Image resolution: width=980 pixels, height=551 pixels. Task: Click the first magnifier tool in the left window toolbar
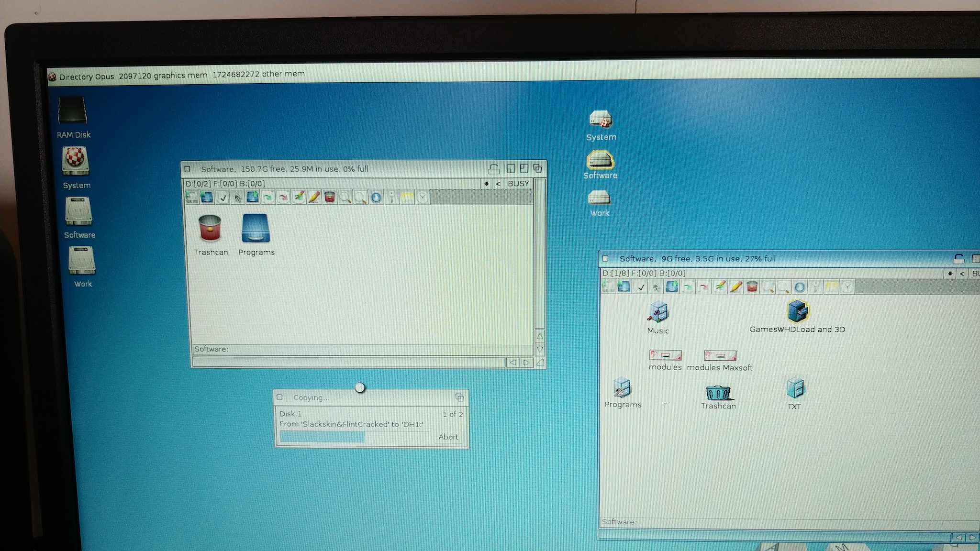click(345, 197)
